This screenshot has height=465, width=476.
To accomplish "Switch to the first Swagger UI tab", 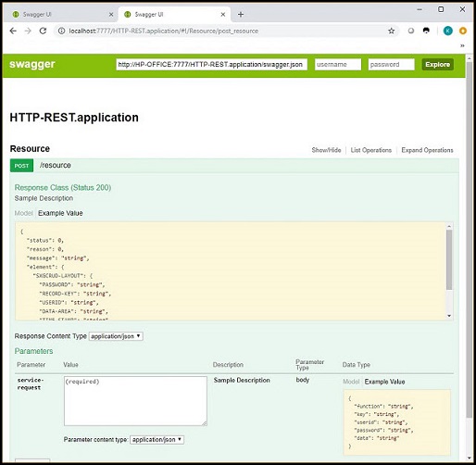I will point(60,15).
